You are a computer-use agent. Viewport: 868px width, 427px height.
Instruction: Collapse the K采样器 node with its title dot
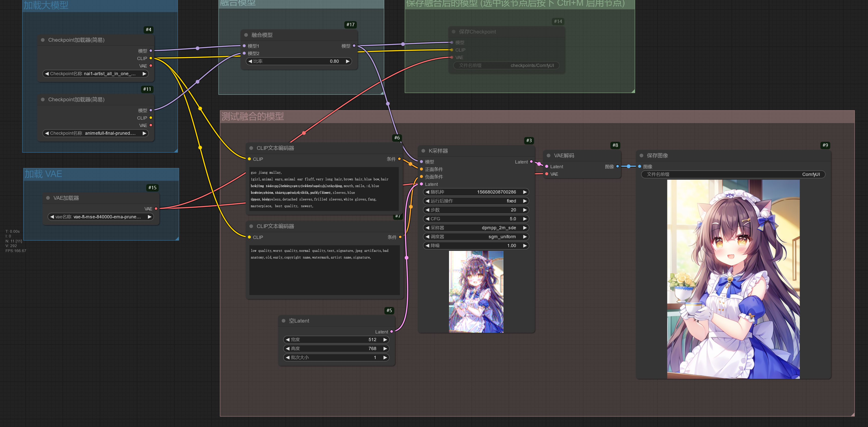[x=424, y=151]
